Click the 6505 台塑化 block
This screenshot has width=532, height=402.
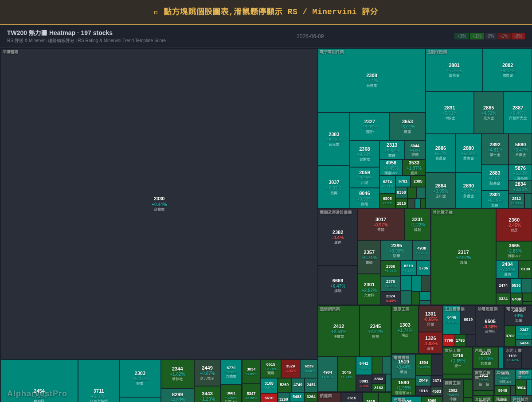click(x=490, y=326)
